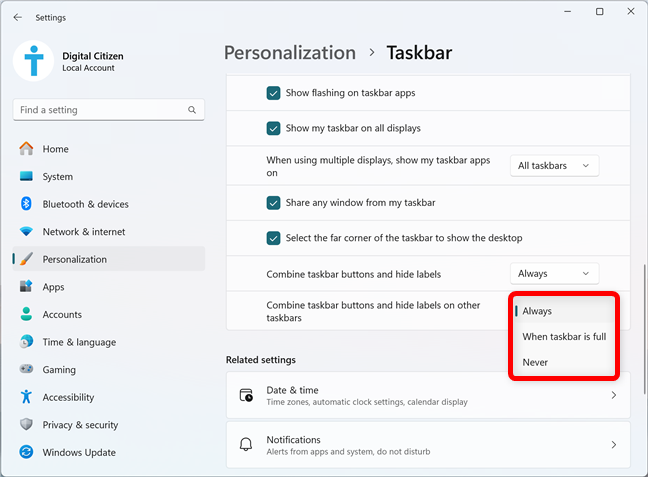Click the Find a setting field
Image resolution: width=648 pixels, height=477 pixels.
pos(109,110)
